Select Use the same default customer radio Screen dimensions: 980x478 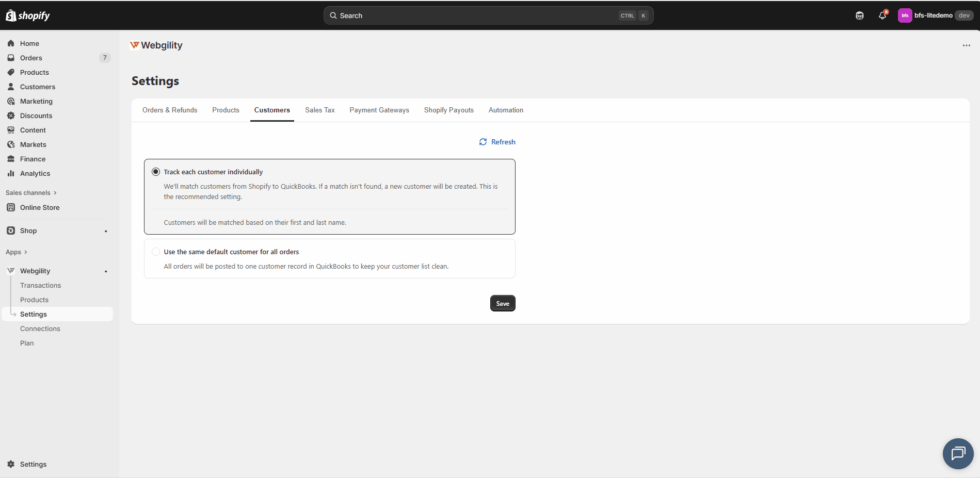point(156,252)
